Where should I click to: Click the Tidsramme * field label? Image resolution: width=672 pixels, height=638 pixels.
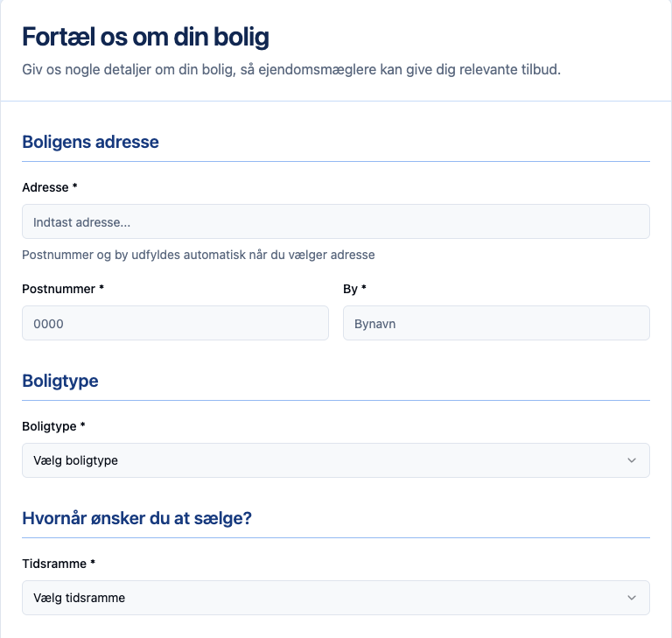[58, 564]
